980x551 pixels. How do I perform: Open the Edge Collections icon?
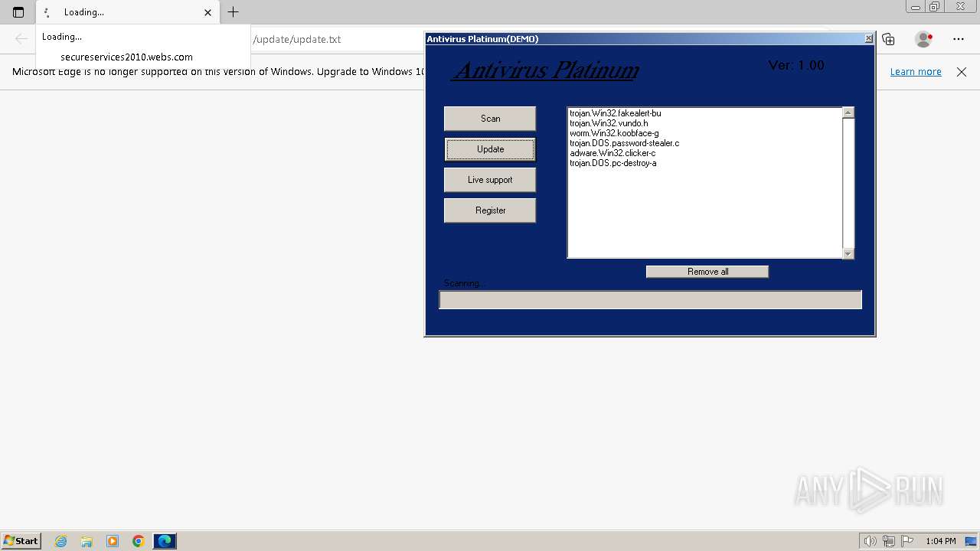888,39
